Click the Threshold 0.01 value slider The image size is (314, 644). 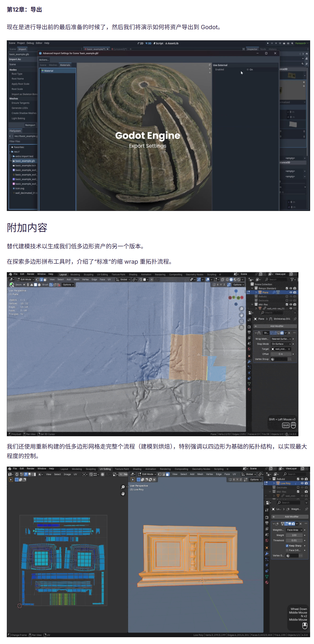pyautogui.click(x=294, y=540)
